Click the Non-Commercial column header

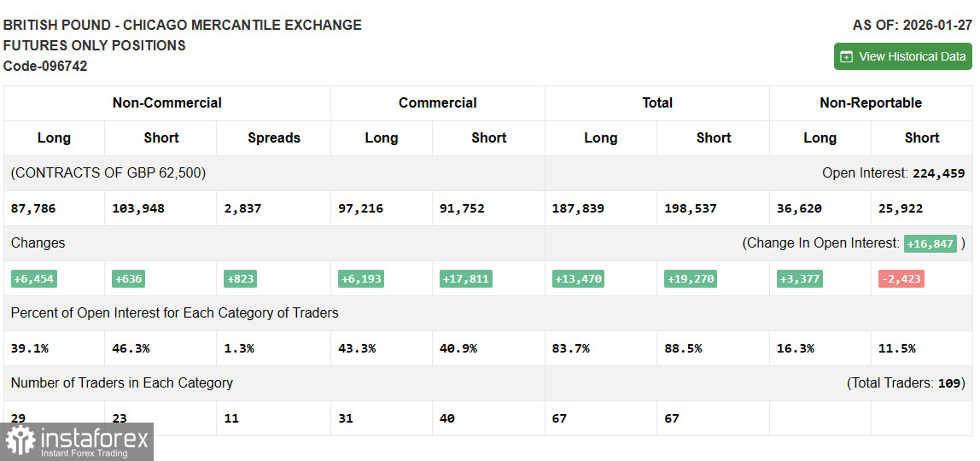(166, 102)
